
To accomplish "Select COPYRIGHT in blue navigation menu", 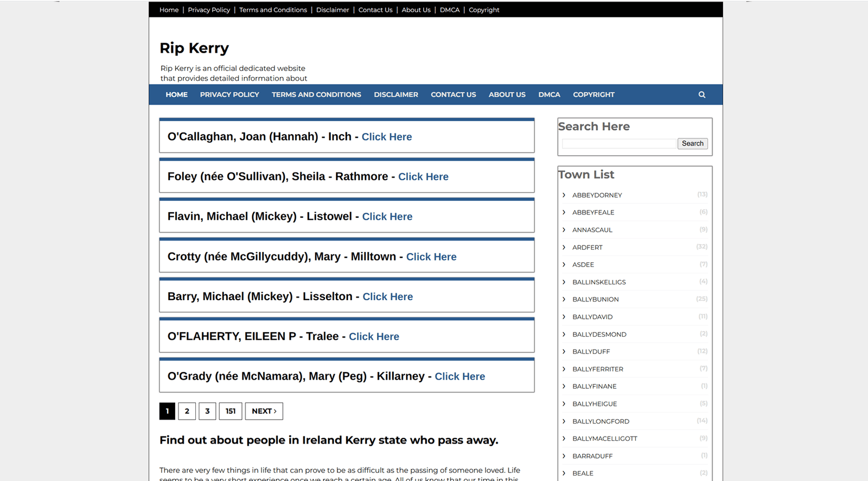I will [x=593, y=94].
